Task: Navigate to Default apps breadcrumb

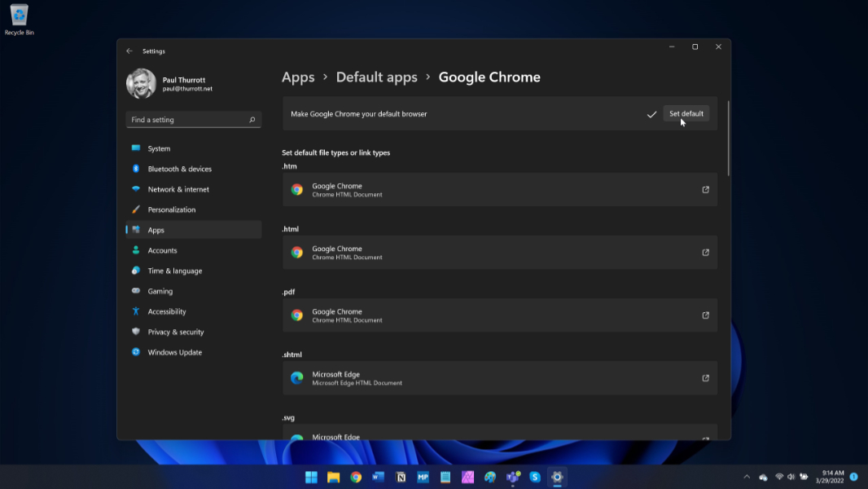Action: tap(376, 77)
